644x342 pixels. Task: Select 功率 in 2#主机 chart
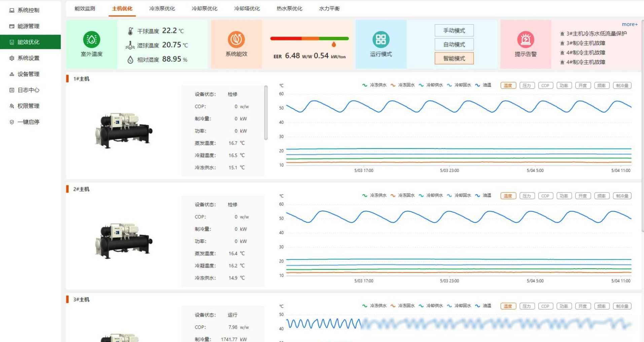tap(564, 196)
